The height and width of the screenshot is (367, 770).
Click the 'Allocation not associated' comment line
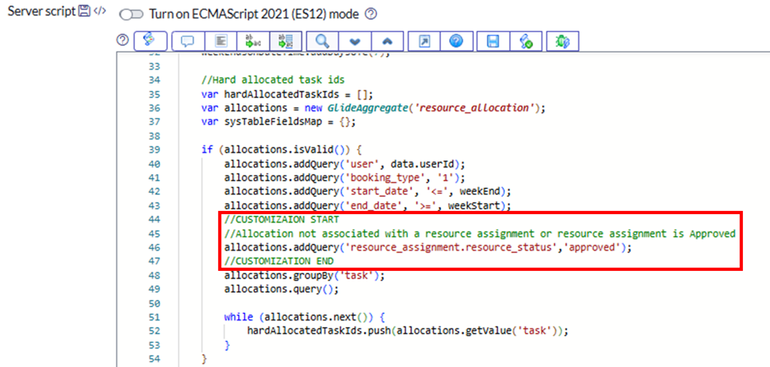coord(480,233)
